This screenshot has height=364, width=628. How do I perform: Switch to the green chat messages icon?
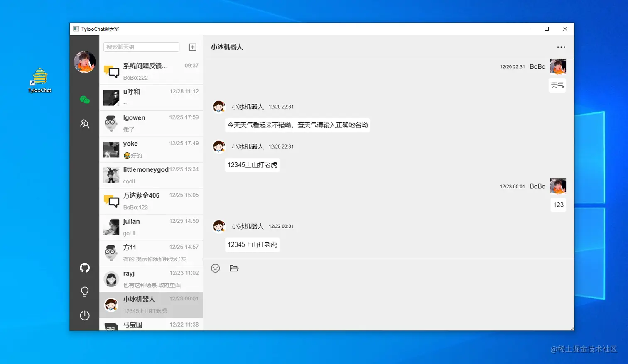85,100
